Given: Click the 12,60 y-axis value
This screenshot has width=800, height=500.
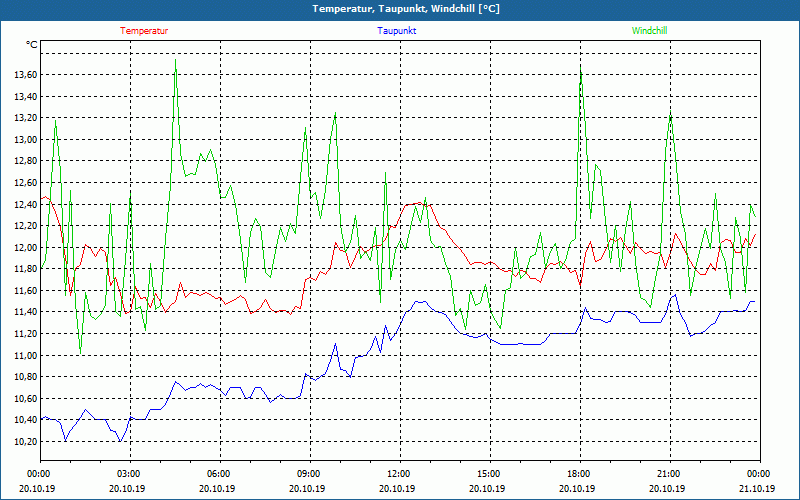Looking at the screenshot, I should (x=26, y=183).
